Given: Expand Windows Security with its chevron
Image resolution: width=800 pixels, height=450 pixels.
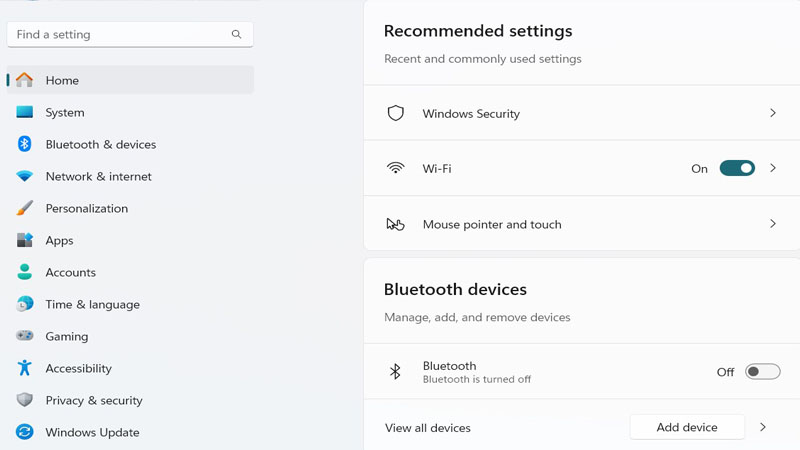Looking at the screenshot, I should pyautogui.click(x=773, y=113).
